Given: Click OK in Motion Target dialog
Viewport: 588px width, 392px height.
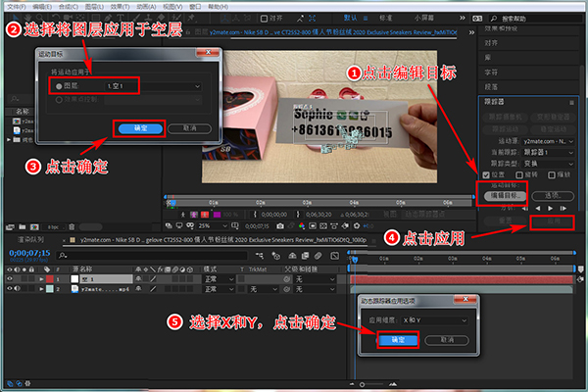Looking at the screenshot, I should coord(140,128).
